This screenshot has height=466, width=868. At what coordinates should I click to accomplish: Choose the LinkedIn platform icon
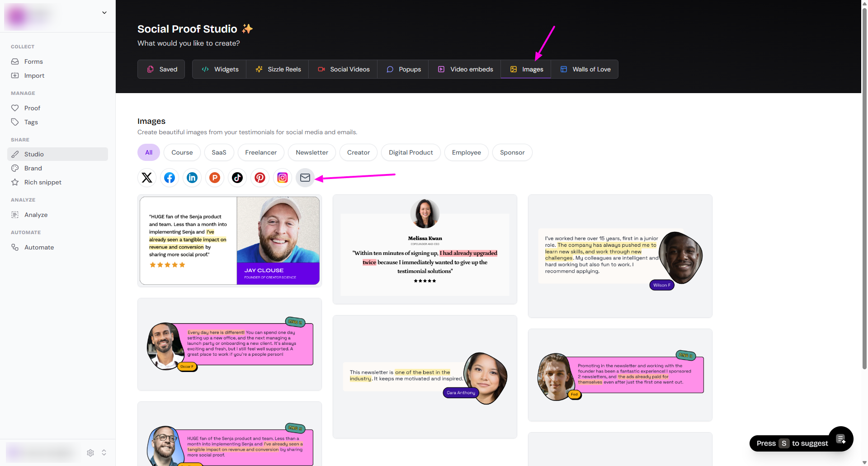[x=192, y=178]
